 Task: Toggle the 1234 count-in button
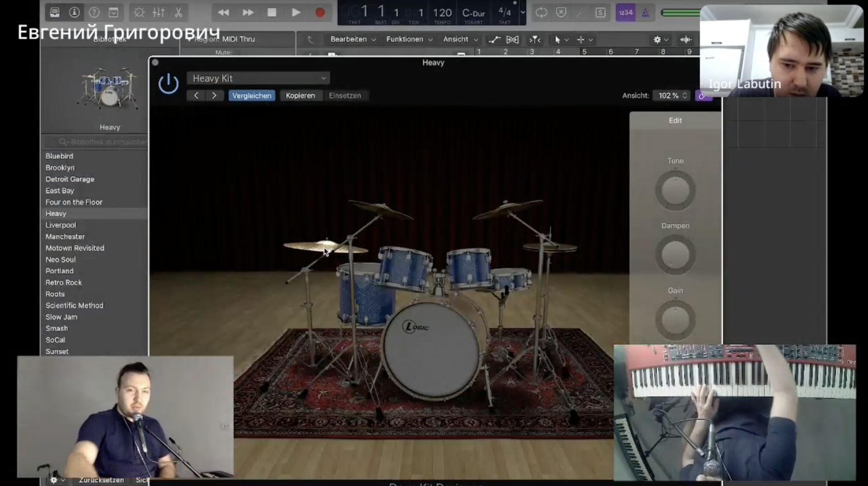point(625,12)
